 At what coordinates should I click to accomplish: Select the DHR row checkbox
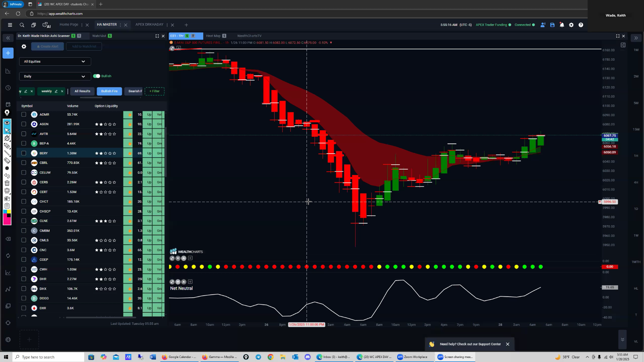coord(23,279)
